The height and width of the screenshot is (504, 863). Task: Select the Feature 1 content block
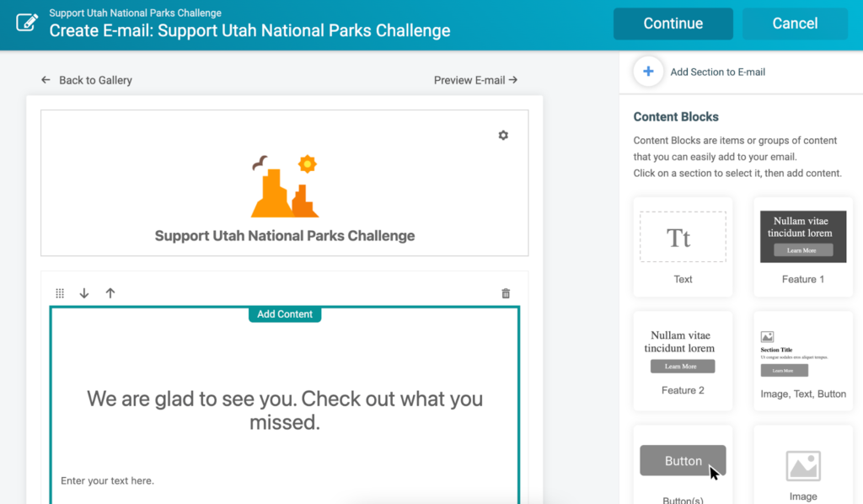coord(802,246)
